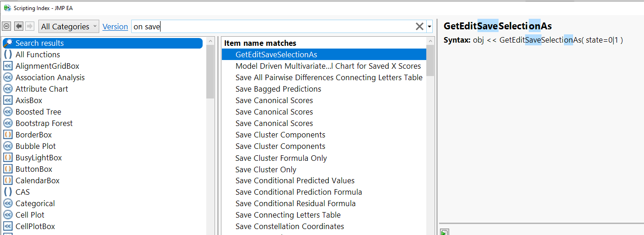The height and width of the screenshot is (235, 644).
Task: Click the collapse (minus) button in toolbar
Action: [x=6, y=26]
